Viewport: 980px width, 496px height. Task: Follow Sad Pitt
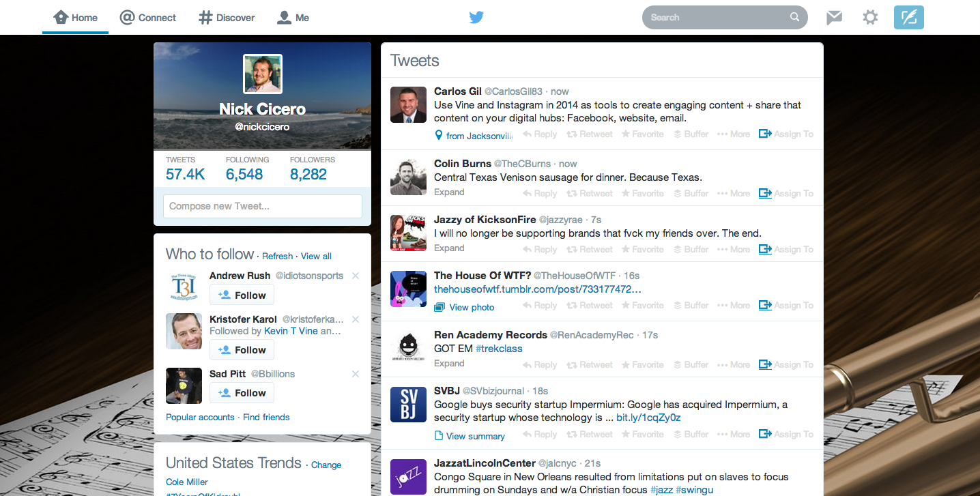coord(242,393)
